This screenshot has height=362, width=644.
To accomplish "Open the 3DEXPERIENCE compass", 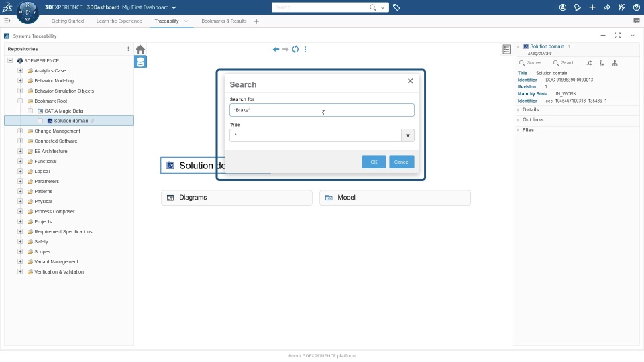I will pyautogui.click(x=28, y=12).
